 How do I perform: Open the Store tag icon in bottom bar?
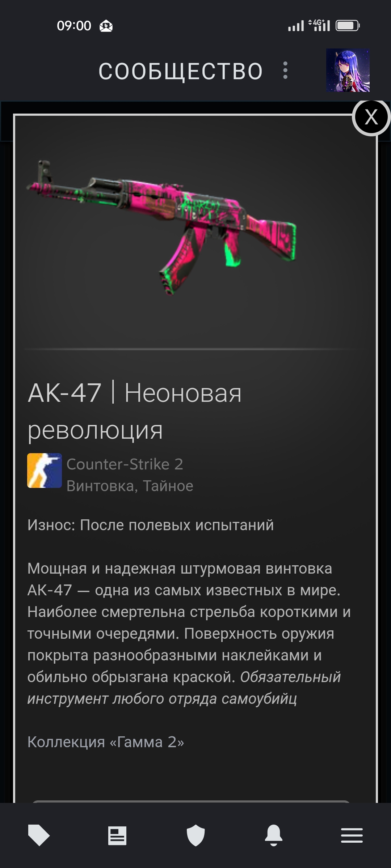[x=39, y=835]
